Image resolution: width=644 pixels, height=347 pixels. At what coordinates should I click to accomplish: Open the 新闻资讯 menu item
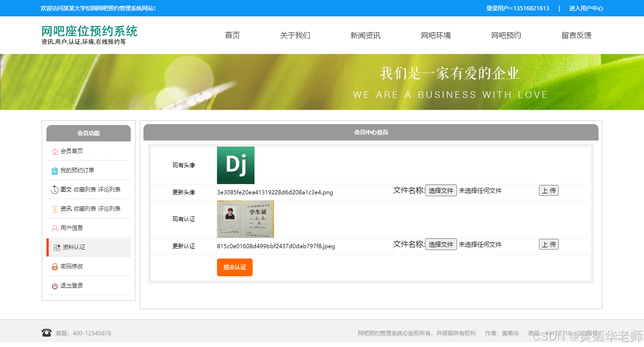365,35
